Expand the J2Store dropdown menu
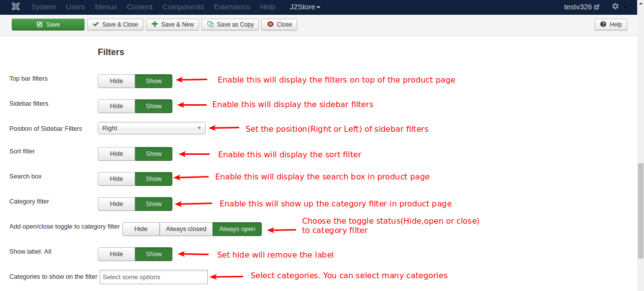The image size is (644, 291). pos(305,7)
